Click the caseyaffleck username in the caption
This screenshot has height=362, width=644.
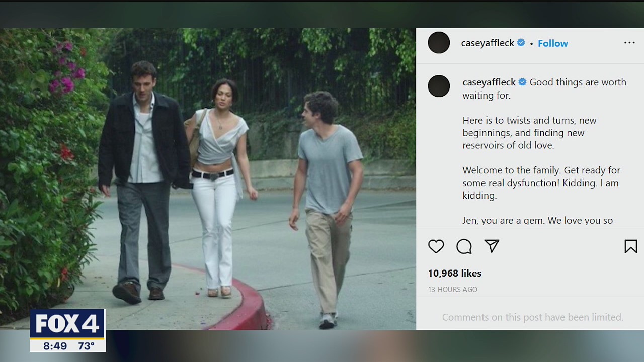[489, 82]
